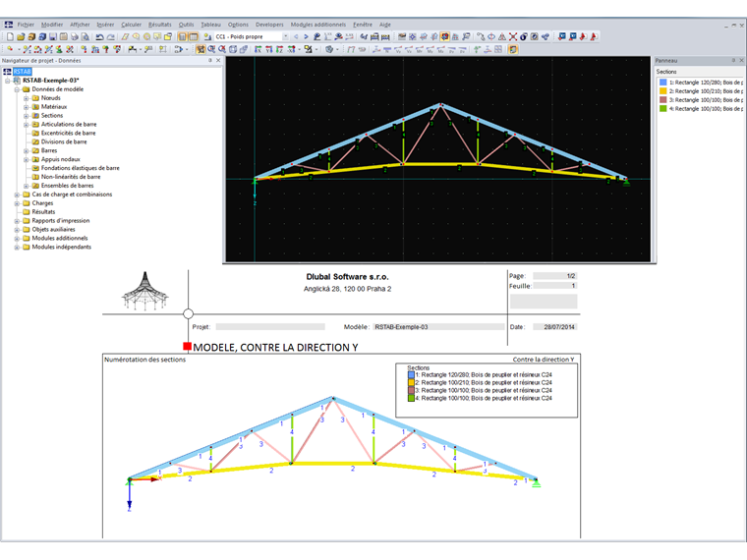Image resolution: width=747 pixels, height=560 pixels.
Task: Close the Navigateur de projet panel
Action: coord(218,61)
